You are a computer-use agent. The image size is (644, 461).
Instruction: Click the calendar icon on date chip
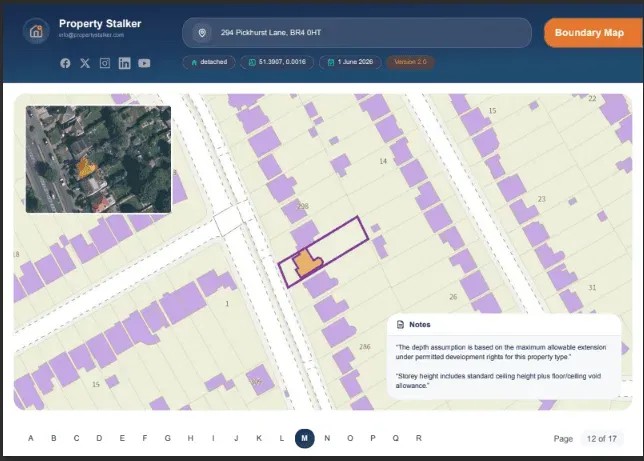point(331,62)
